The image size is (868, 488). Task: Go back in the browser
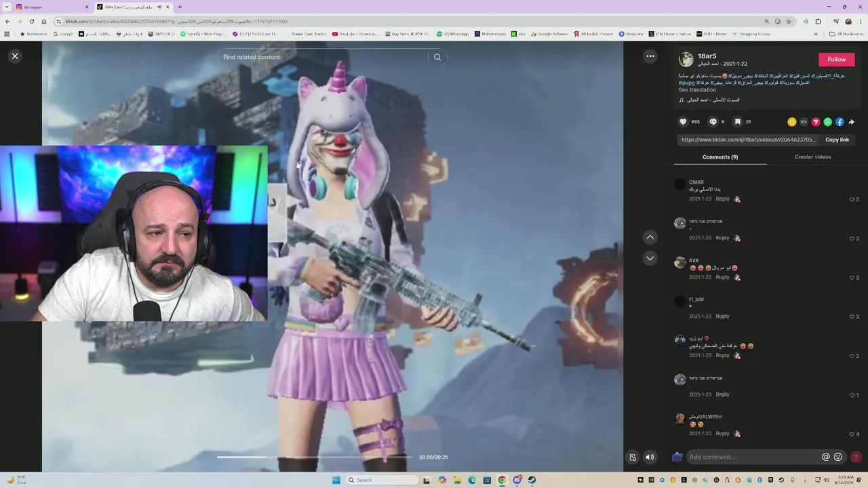(7, 21)
